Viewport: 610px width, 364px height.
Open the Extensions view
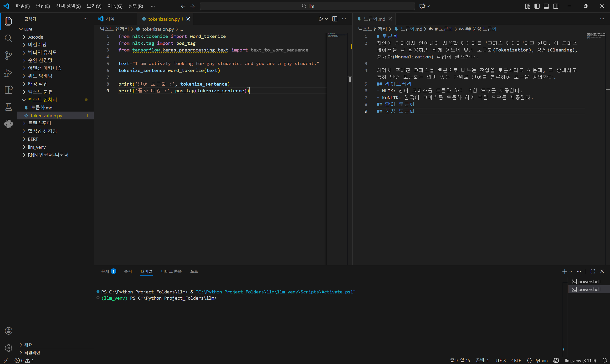pos(8,90)
